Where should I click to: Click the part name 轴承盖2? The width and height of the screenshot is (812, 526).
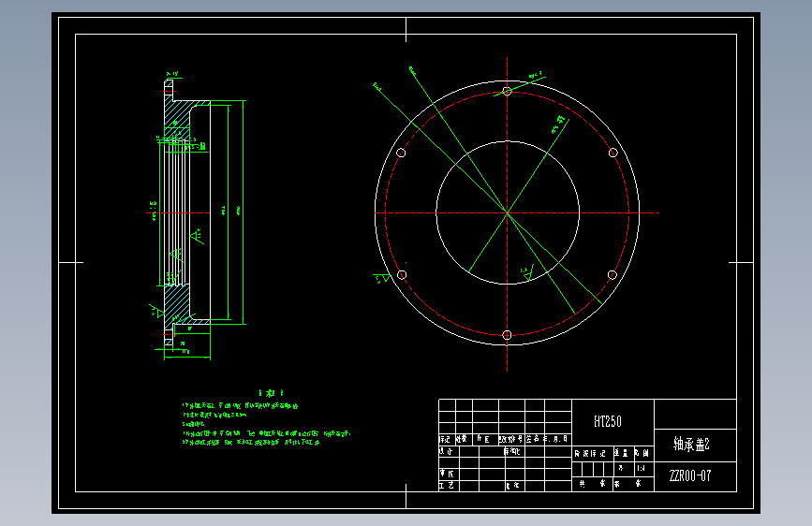[691, 445]
